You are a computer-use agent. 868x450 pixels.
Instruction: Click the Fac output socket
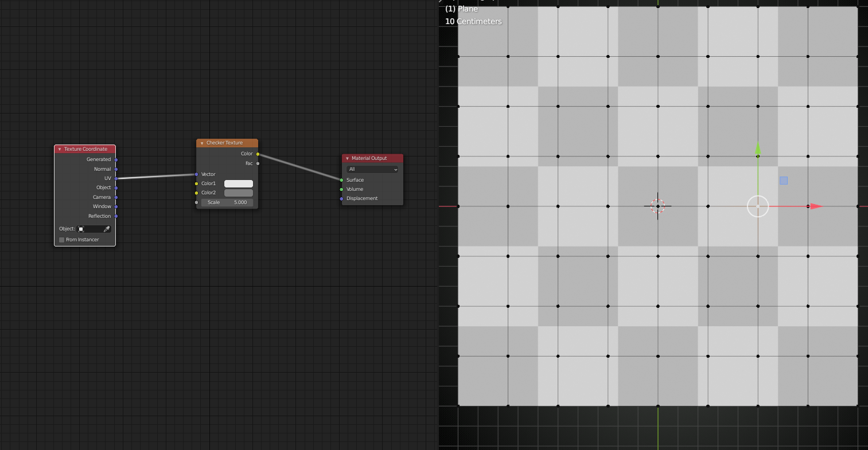click(258, 163)
